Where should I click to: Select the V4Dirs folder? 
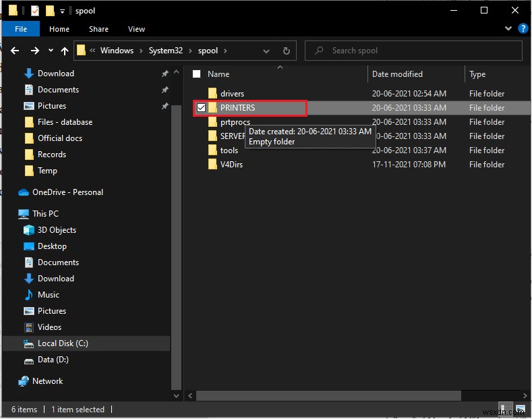tap(231, 165)
